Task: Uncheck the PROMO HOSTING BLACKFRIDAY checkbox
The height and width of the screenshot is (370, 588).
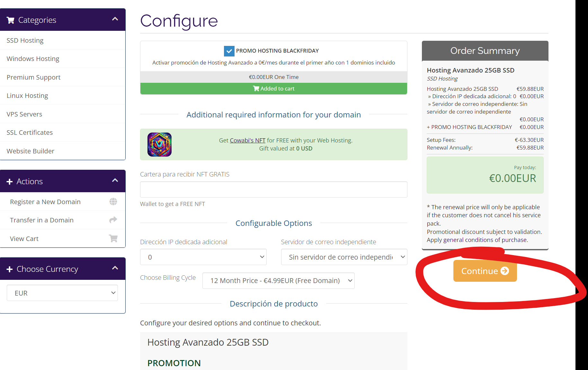Action: tap(229, 51)
